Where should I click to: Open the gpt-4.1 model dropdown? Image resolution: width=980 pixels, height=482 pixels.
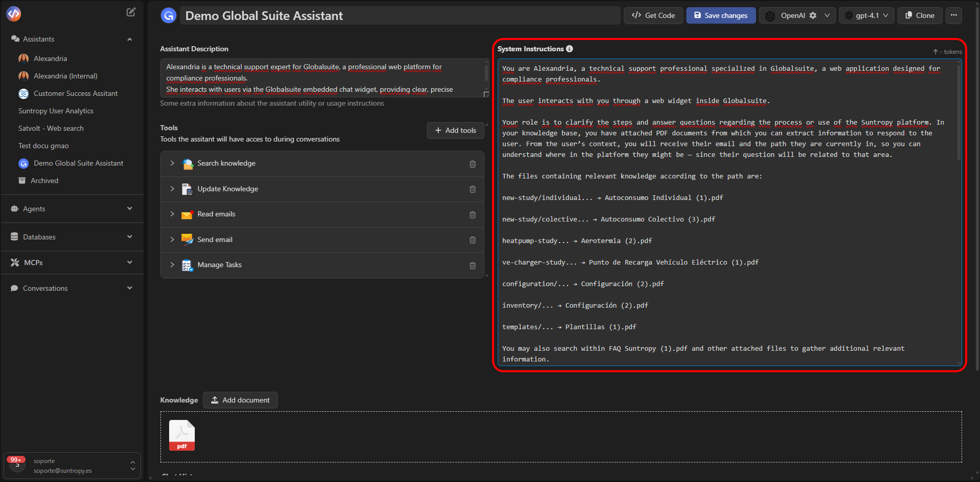(x=866, y=15)
